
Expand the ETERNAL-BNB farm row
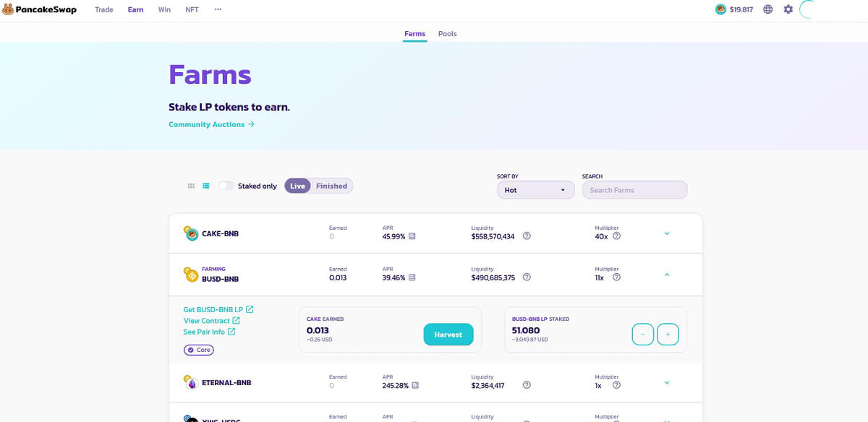tap(667, 383)
